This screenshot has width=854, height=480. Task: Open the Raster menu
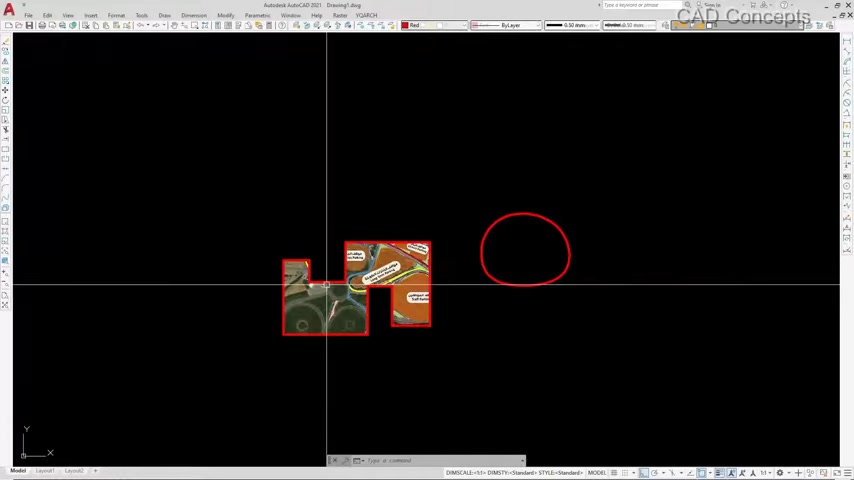pos(340,15)
